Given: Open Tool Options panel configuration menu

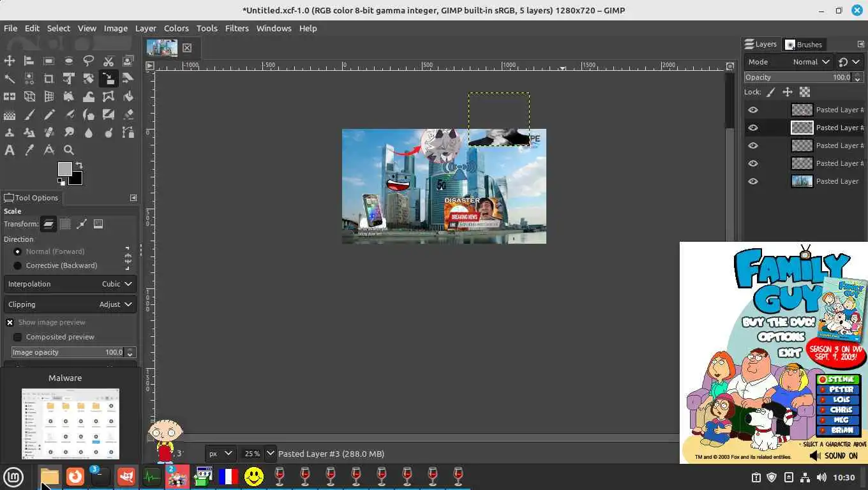Looking at the screenshot, I should (133, 198).
